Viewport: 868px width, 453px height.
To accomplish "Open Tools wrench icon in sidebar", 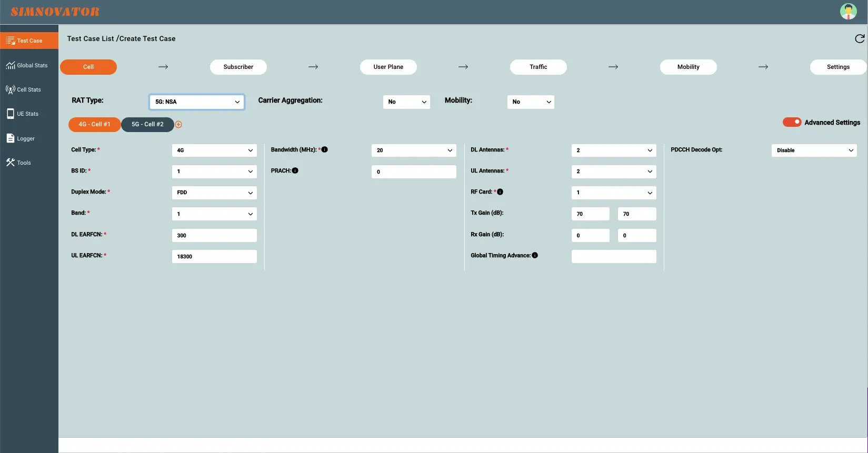I will [11, 163].
